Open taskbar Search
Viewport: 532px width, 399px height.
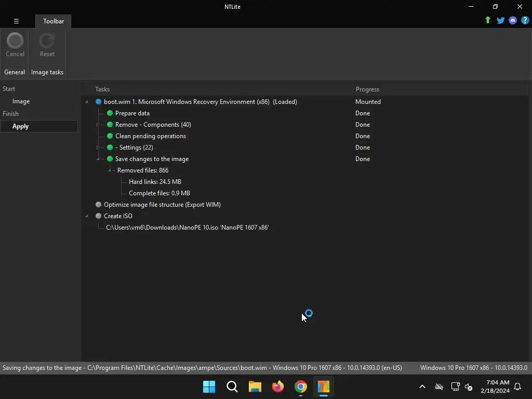click(x=232, y=387)
